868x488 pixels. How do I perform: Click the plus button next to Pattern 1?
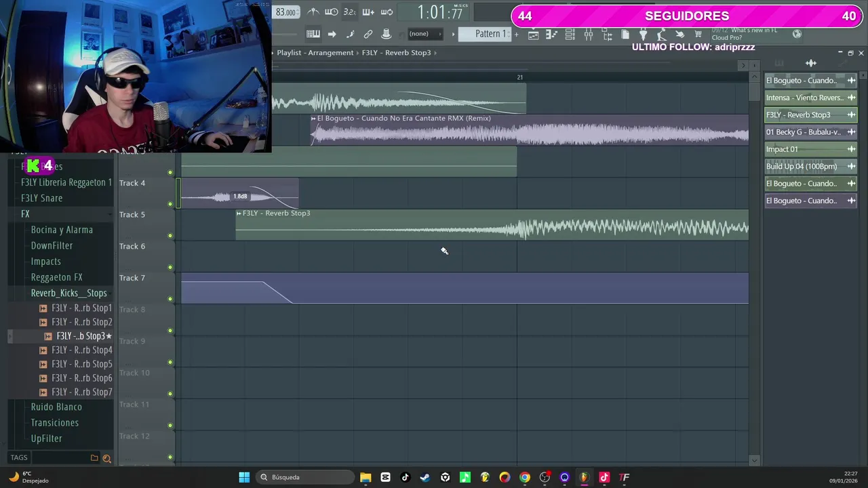515,34
